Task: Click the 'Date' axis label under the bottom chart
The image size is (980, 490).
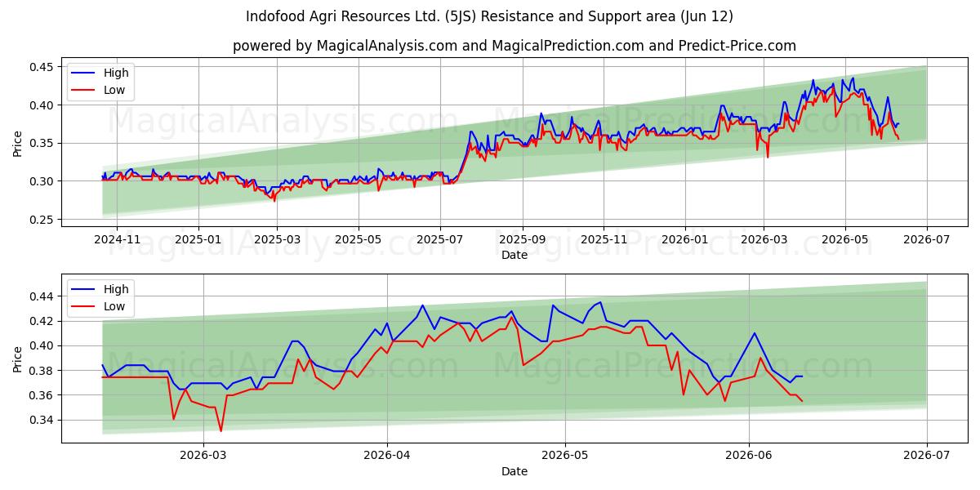Action: [514, 471]
